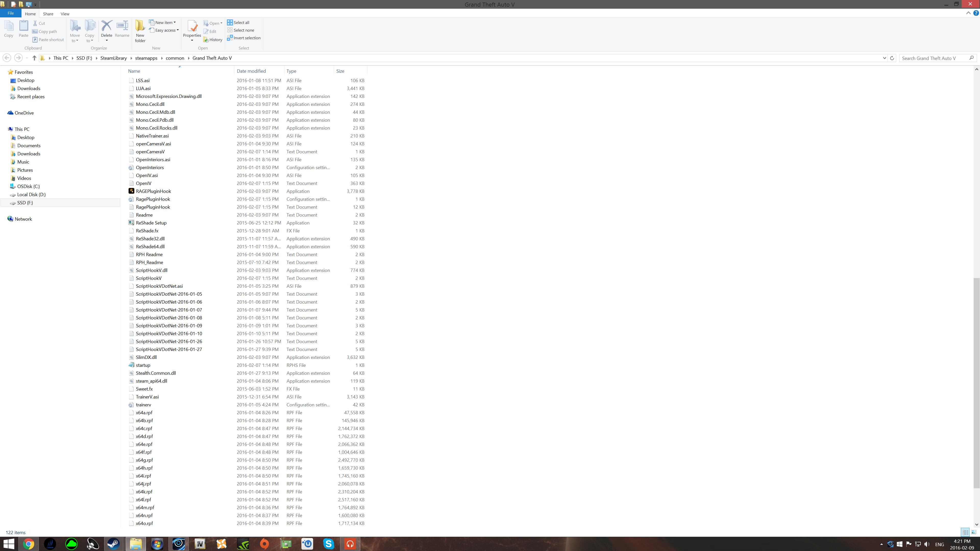The image size is (980, 551).
Task: Open the Share ribbon tab
Action: pyautogui.click(x=48, y=14)
